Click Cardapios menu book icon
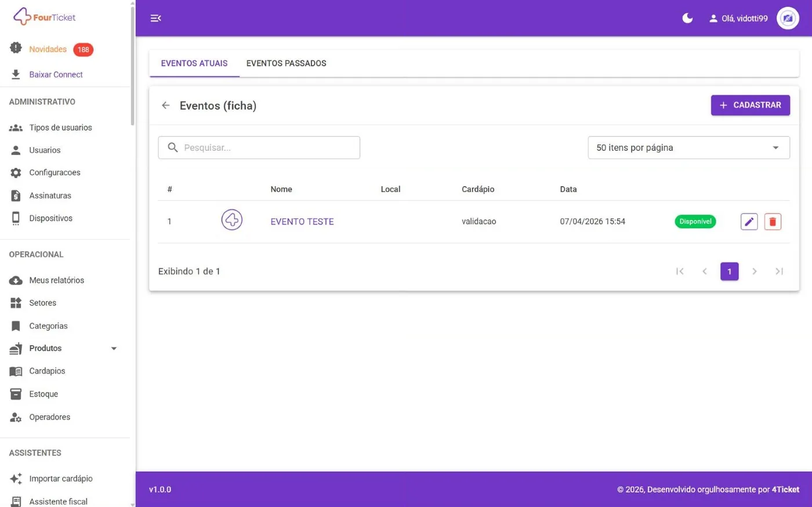This screenshot has width=812, height=507. pyautogui.click(x=16, y=371)
